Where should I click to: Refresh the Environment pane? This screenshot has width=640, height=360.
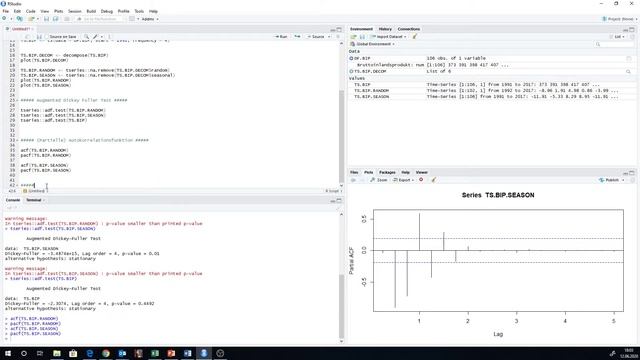tap(632, 37)
